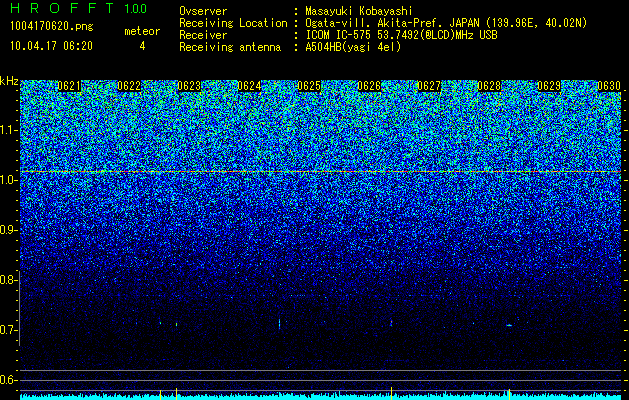Click the 'Receiving antenna' label

pyautogui.click(x=230, y=47)
